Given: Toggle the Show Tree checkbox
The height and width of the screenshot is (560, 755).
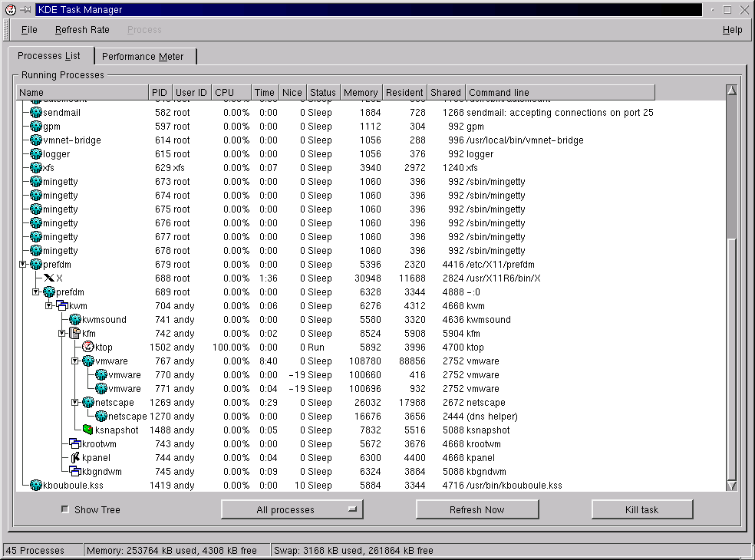Looking at the screenshot, I should pos(65,509).
